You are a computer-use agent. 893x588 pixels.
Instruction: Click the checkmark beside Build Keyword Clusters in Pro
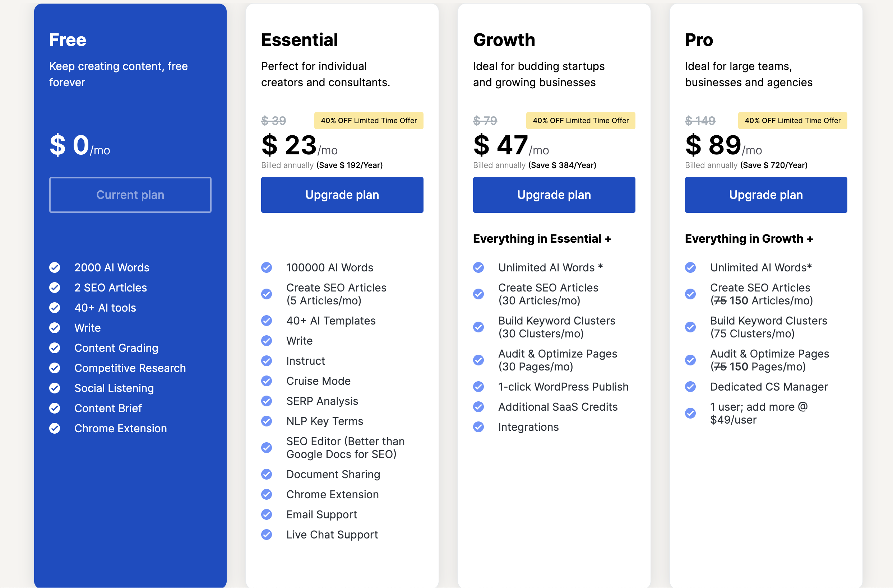[x=690, y=327]
